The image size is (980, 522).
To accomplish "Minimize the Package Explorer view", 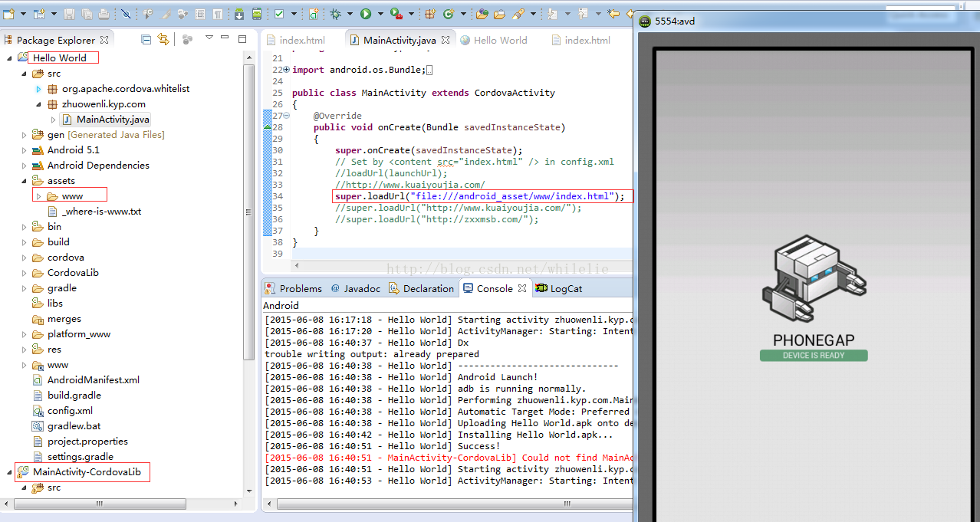I will coord(225,38).
